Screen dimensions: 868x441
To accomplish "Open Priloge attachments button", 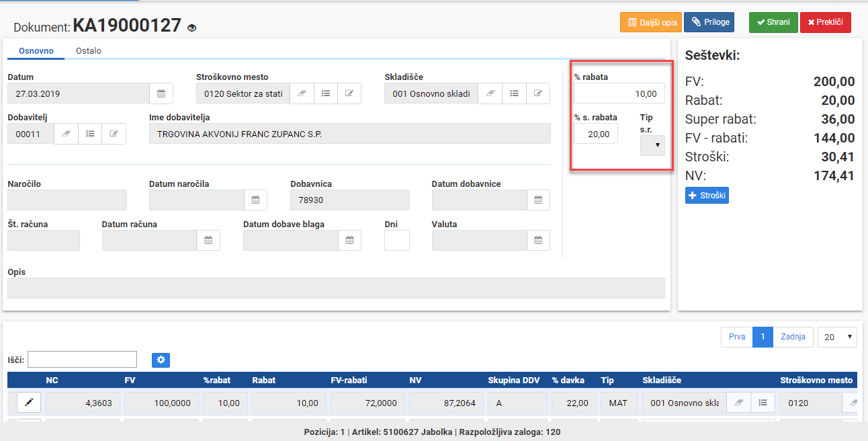I will pos(709,22).
